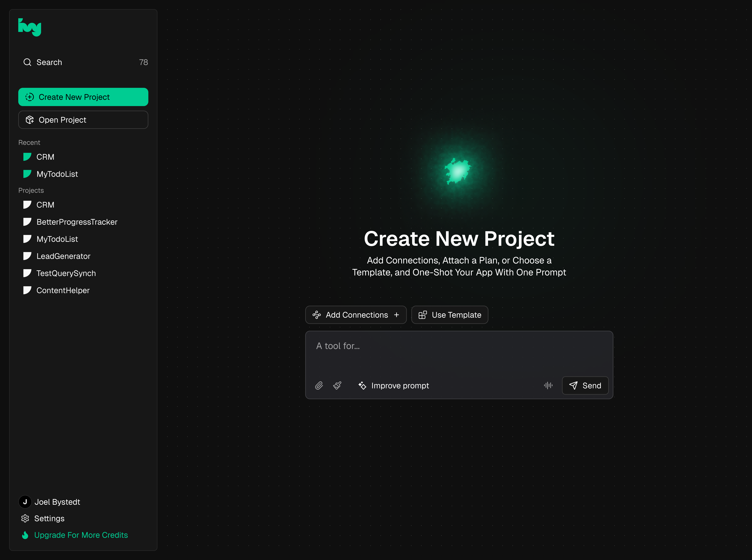
Task: Expand Add Connections with the plus control
Action: 397,315
